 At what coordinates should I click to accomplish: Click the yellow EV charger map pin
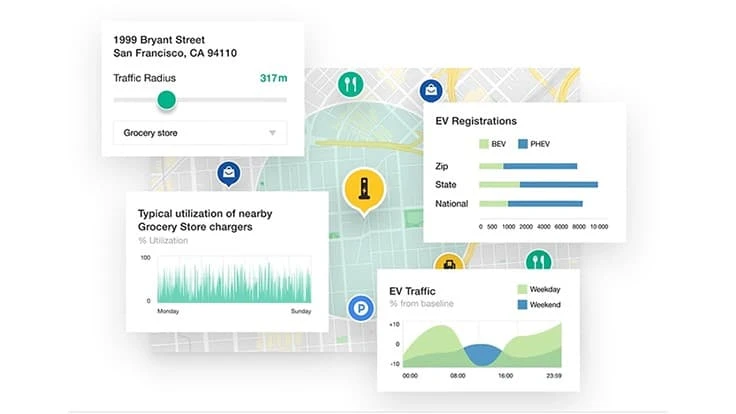(x=364, y=187)
